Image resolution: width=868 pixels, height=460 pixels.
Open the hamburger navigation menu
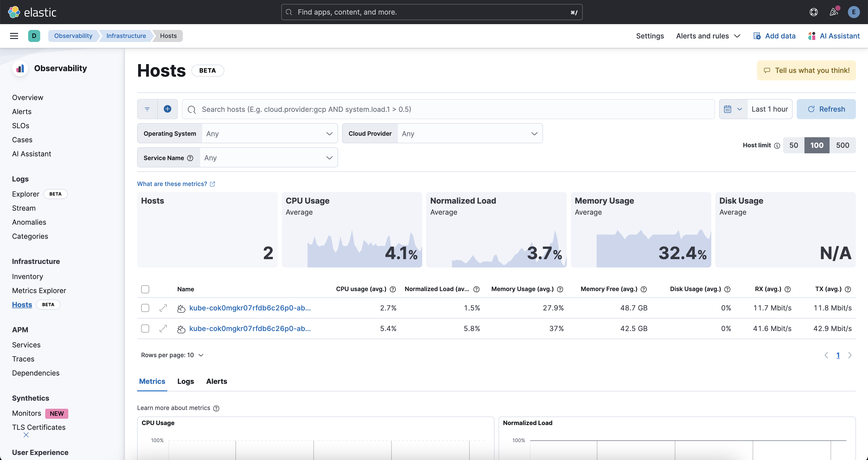tap(14, 36)
